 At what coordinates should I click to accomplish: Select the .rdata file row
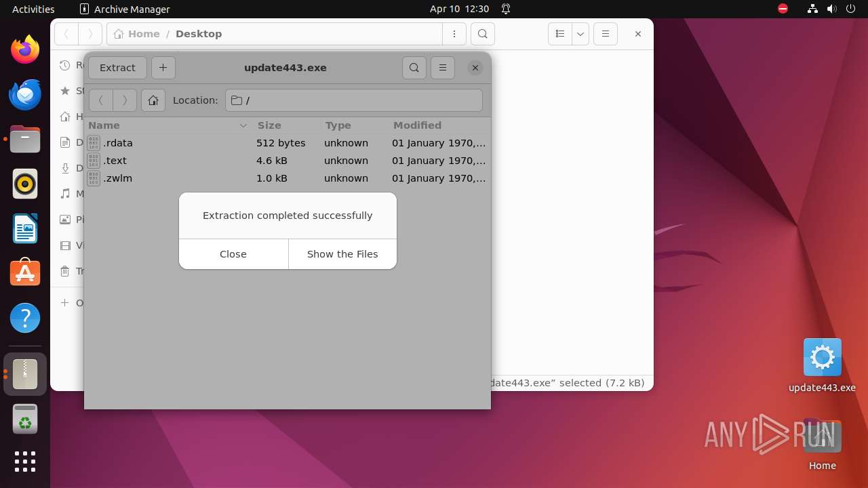pos(288,143)
